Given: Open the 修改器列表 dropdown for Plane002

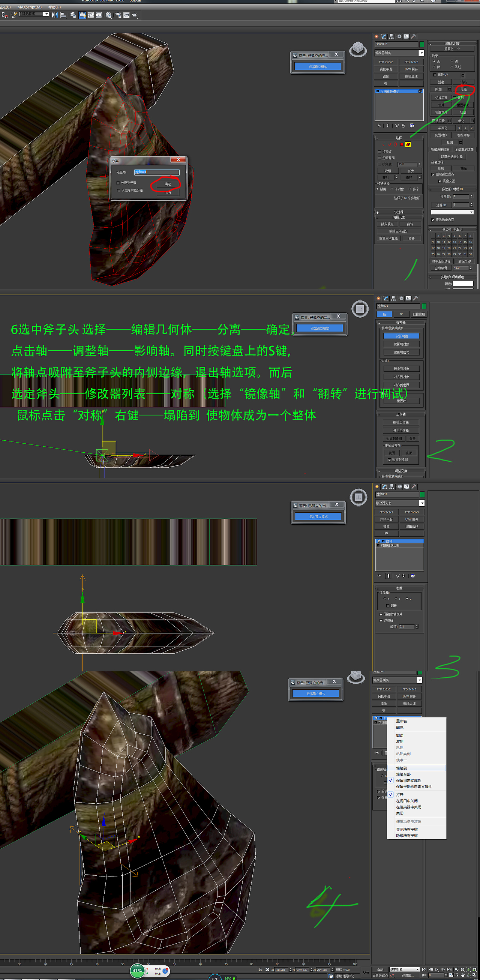Looking at the screenshot, I should coord(399,53).
